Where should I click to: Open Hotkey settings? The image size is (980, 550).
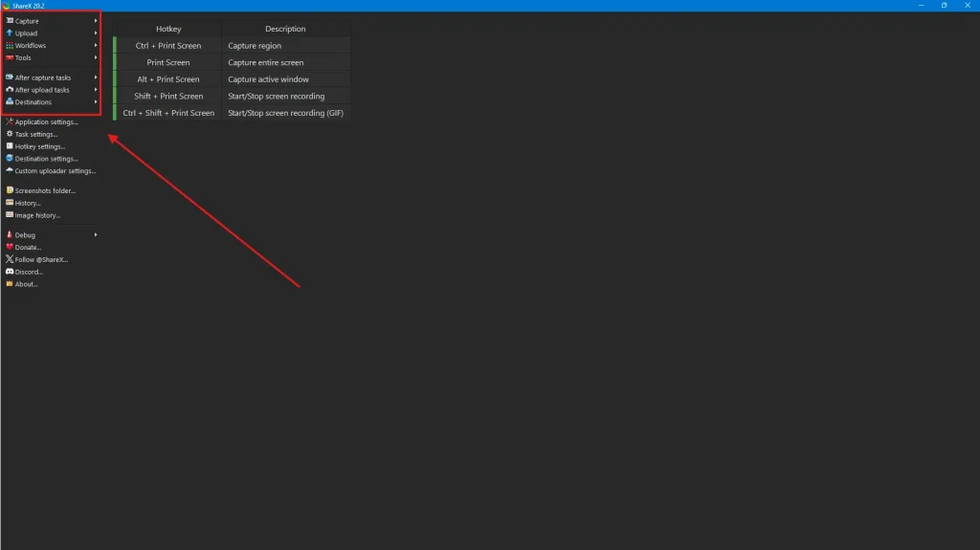pos(40,146)
